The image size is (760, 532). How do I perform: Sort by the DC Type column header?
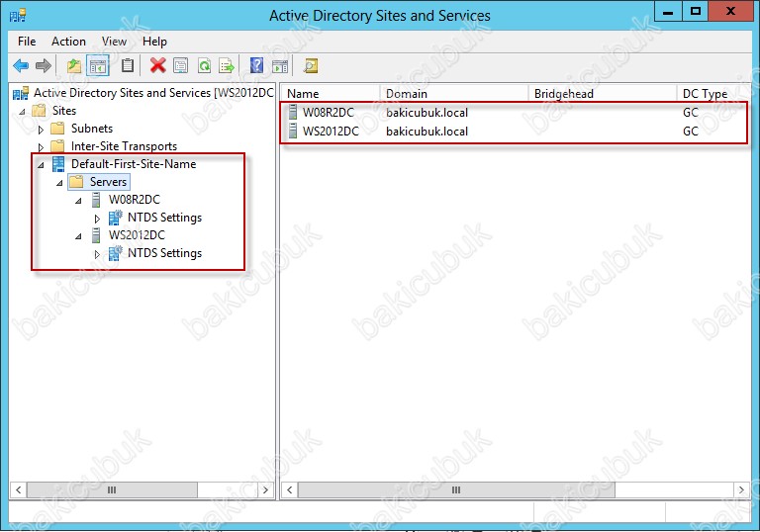pyautogui.click(x=713, y=93)
